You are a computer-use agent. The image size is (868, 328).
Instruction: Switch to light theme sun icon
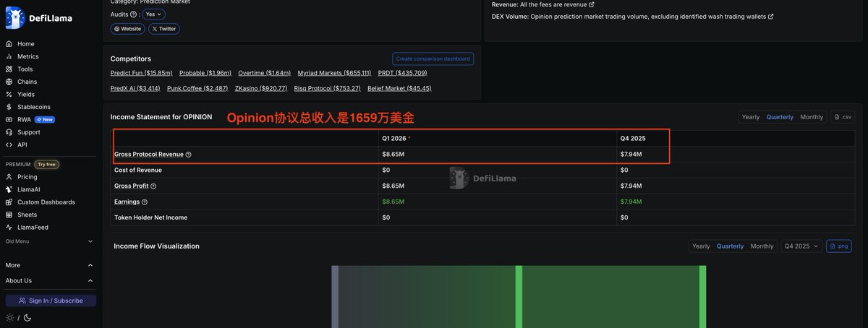click(x=9, y=318)
